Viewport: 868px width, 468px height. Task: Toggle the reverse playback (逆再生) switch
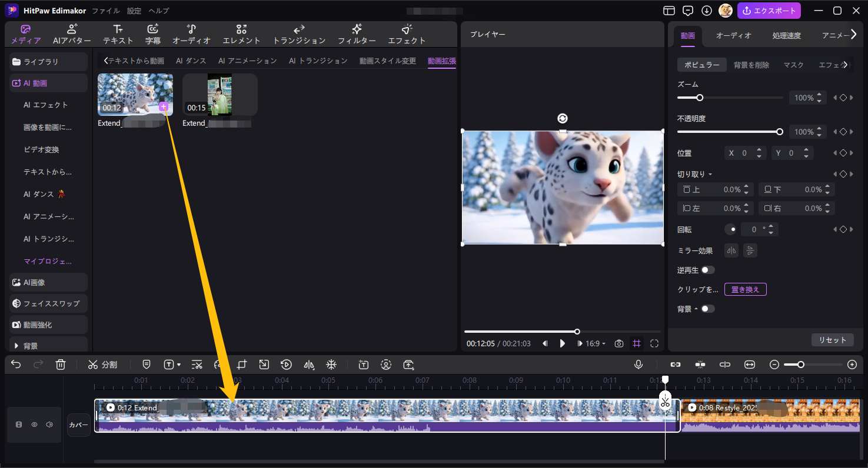[x=707, y=270]
